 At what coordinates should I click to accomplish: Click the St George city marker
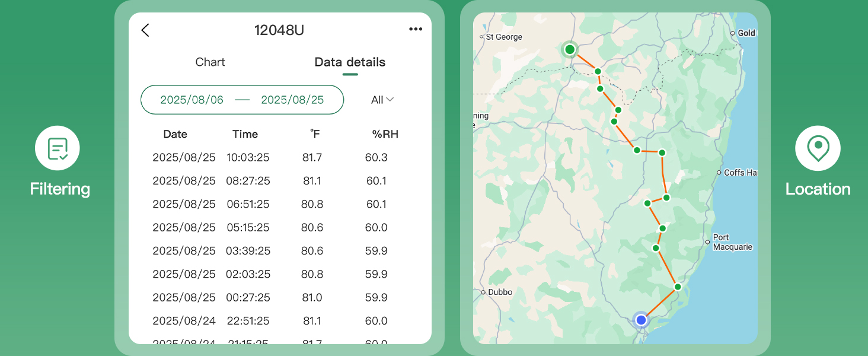[x=481, y=37]
